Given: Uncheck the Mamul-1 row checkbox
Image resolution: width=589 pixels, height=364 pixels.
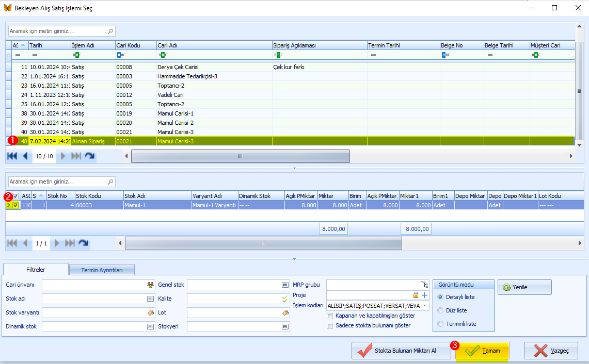Looking at the screenshot, I should 15,205.
